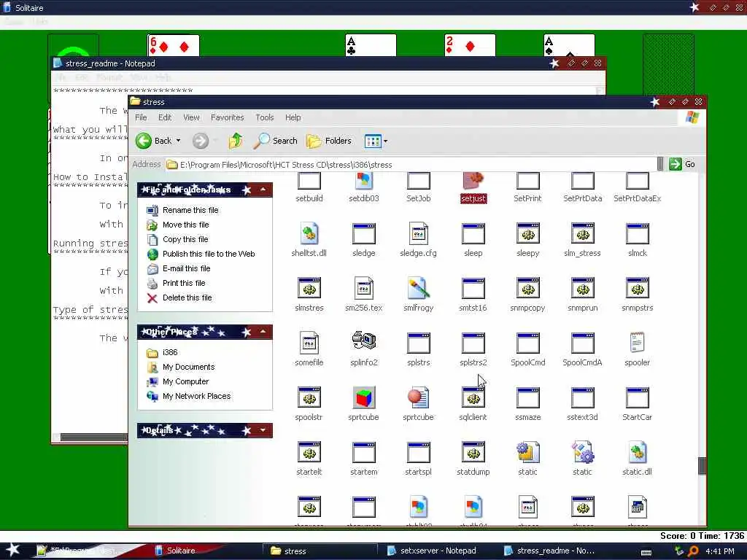Click Rename this file link

(190, 210)
